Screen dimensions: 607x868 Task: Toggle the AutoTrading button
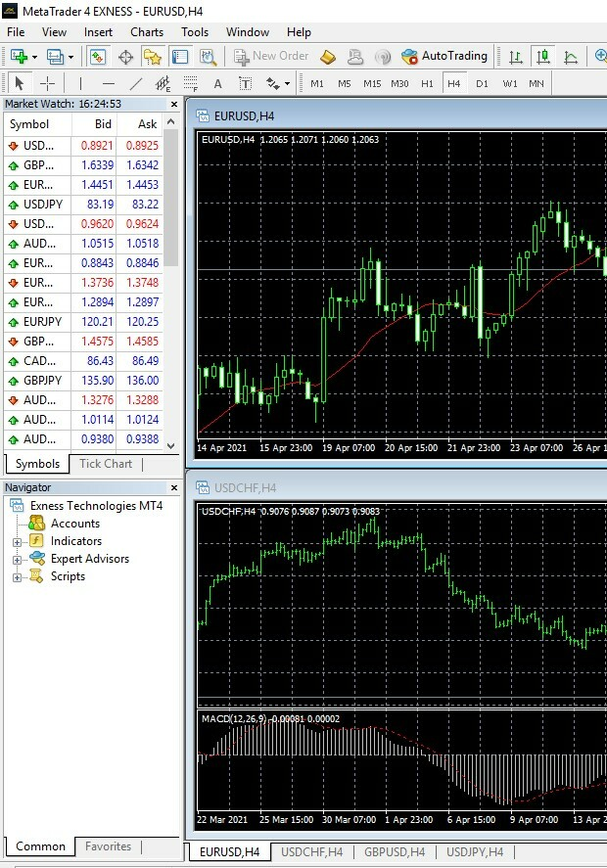(444, 56)
